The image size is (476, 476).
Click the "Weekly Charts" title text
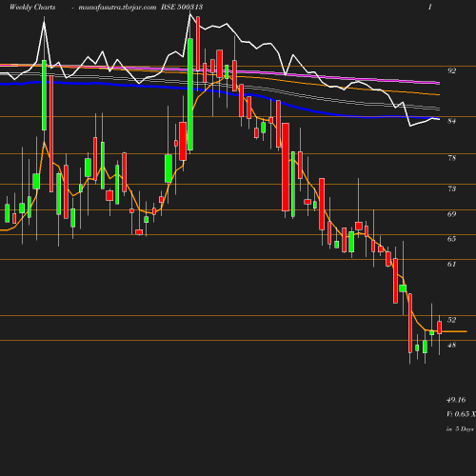(x=32, y=7)
